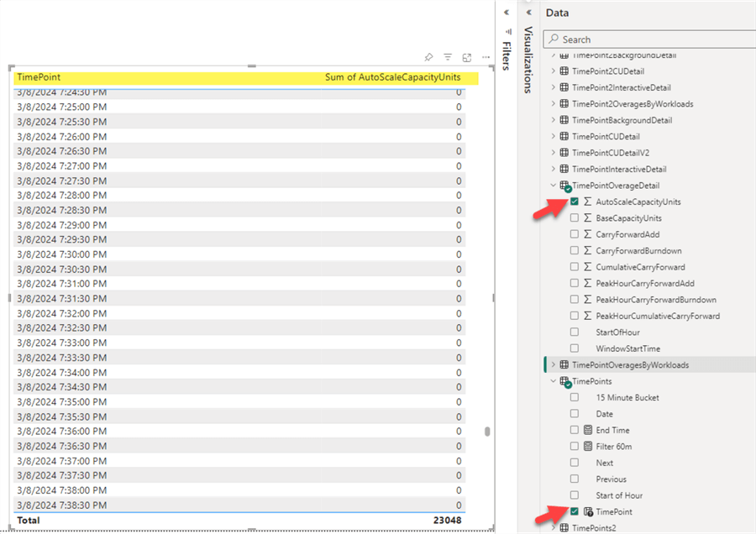Uncheck the AutoScaleCapacityUnits field
The image size is (756, 534).
click(x=575, y=202)
